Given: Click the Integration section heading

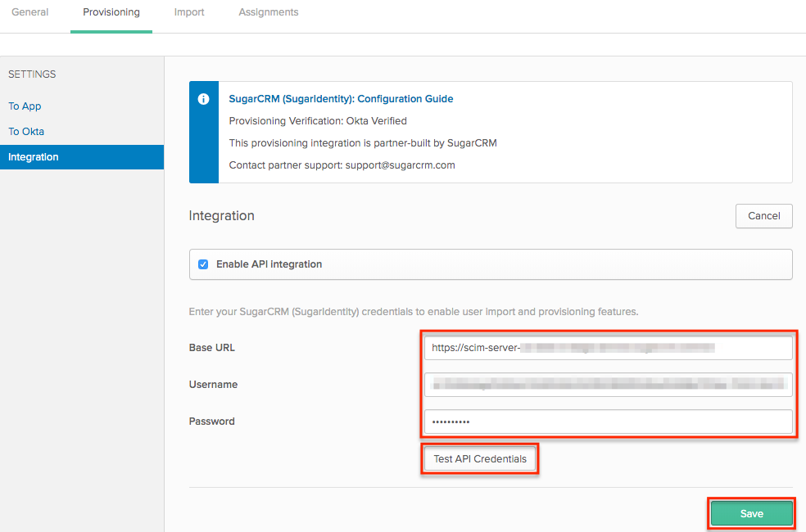Looking at the screenshot, I should click(223, 215).
